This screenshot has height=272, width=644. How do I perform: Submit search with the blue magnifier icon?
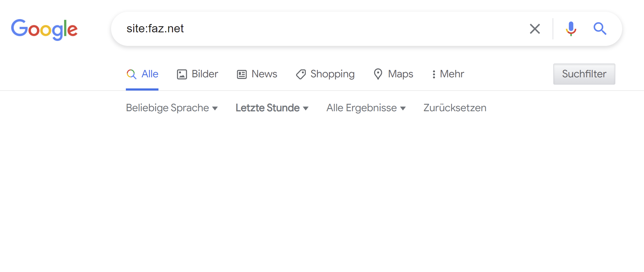pyautogui.click(x=600, y=29)
